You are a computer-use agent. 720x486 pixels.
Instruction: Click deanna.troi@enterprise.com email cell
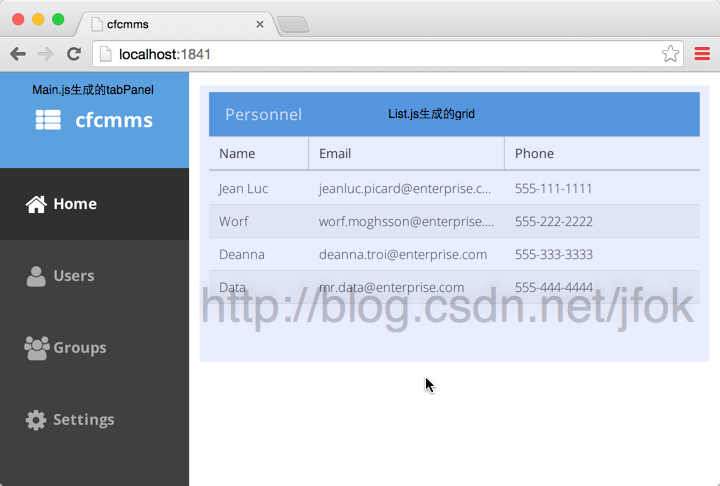(x=406, y=254)
